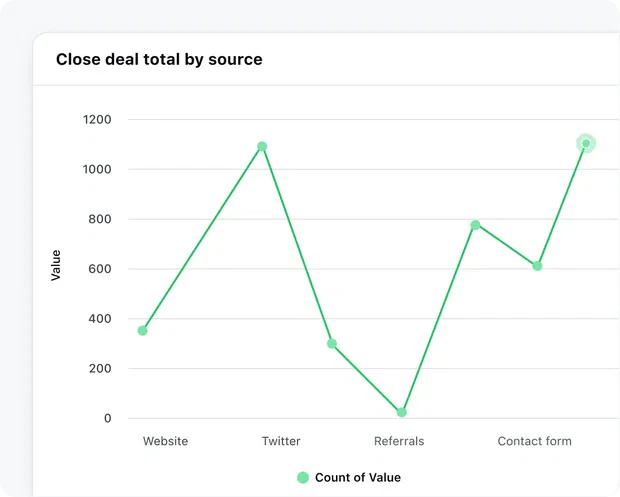Toggle the Count of Value legend dot
Screen dimensions: 620x497
[303, 478]
